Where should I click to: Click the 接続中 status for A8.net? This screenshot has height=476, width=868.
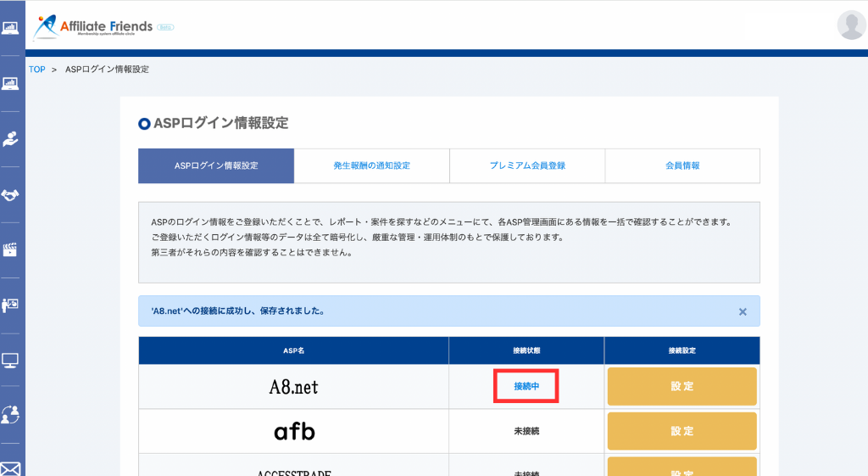click(526, 386)
